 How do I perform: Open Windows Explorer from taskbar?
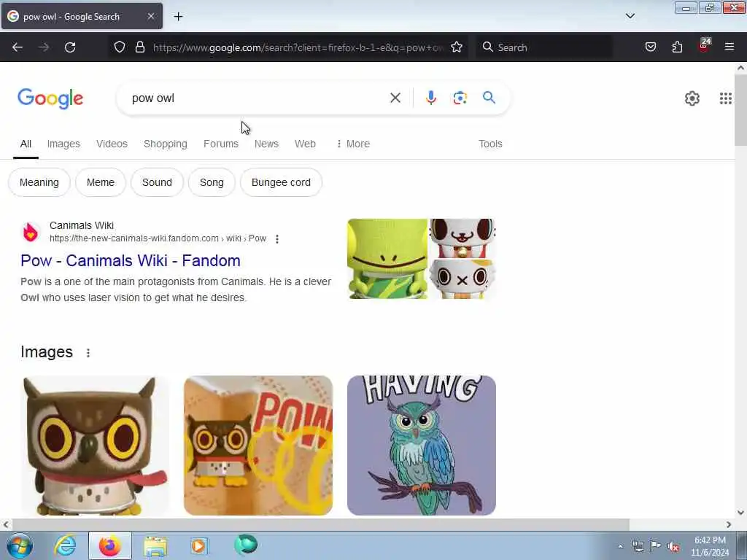click(x=155, y=546)
